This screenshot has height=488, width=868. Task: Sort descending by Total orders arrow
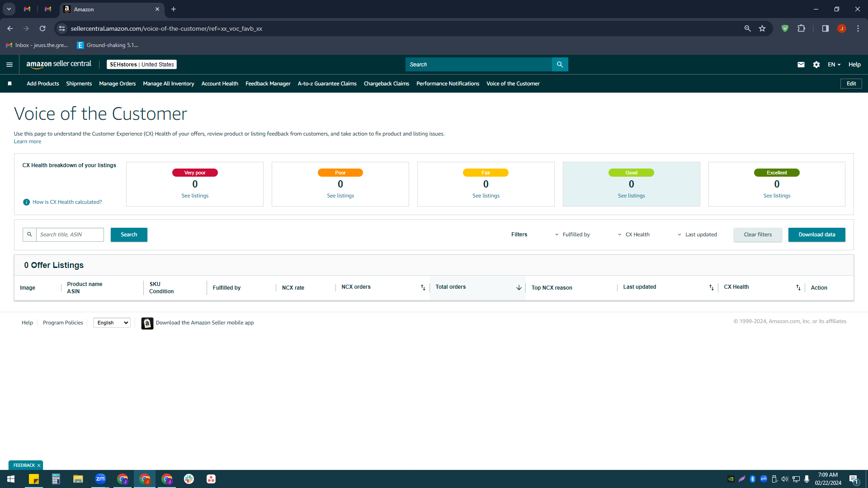coord(519,287)
